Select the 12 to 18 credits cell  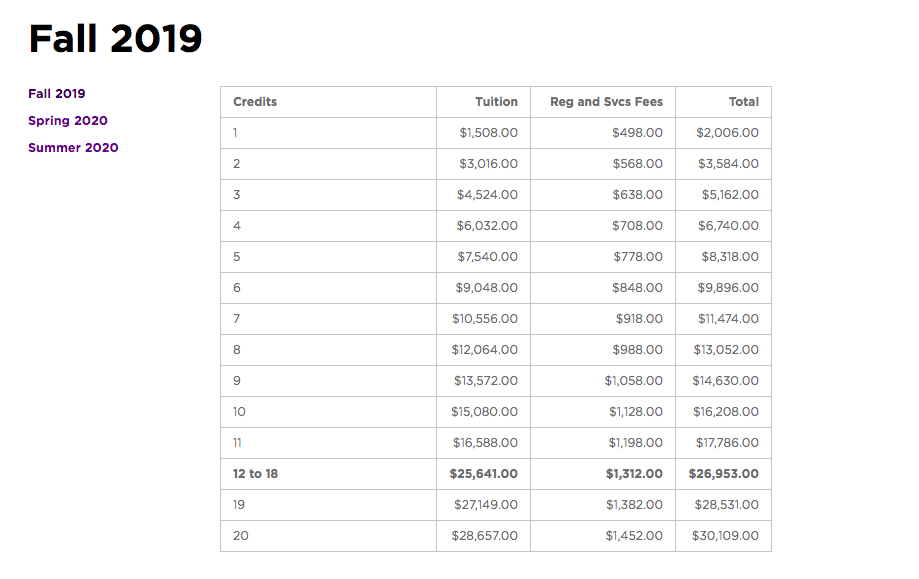coord(256,474)
